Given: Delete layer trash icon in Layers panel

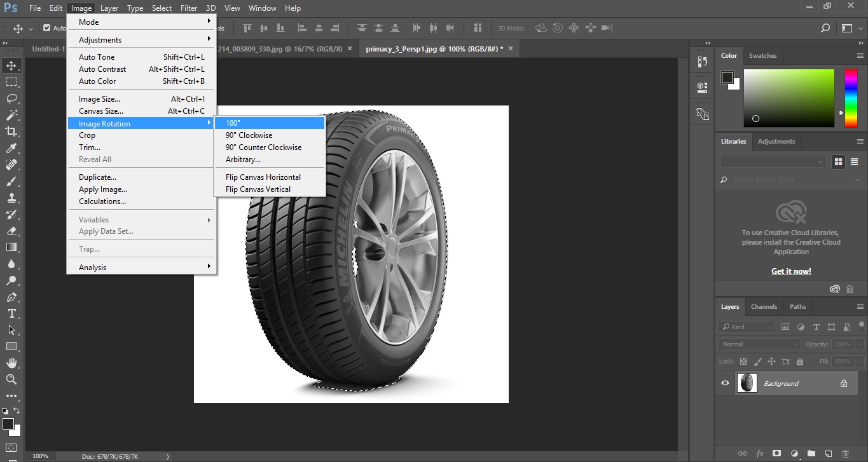Looking at the screenshot, I should [845, 454].
